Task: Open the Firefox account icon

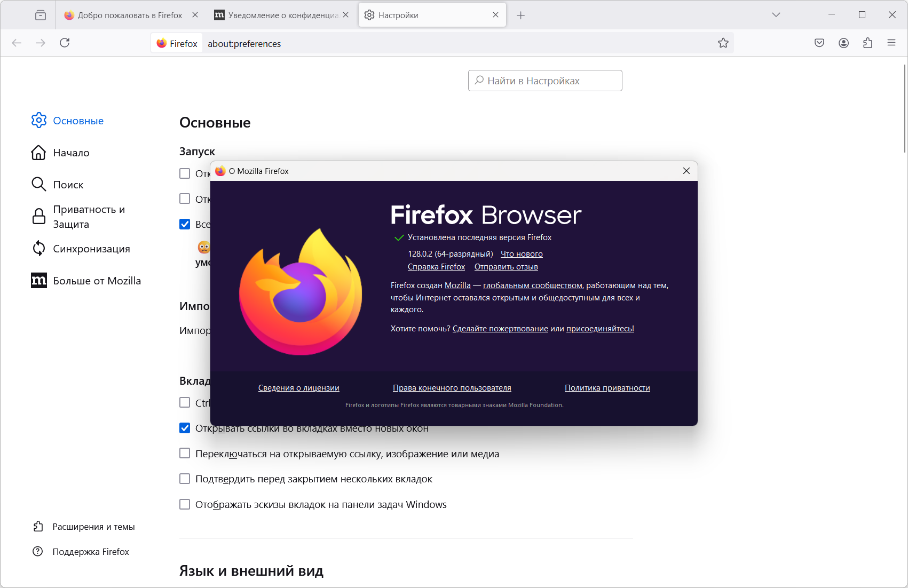Action: [x=843, y=43]
